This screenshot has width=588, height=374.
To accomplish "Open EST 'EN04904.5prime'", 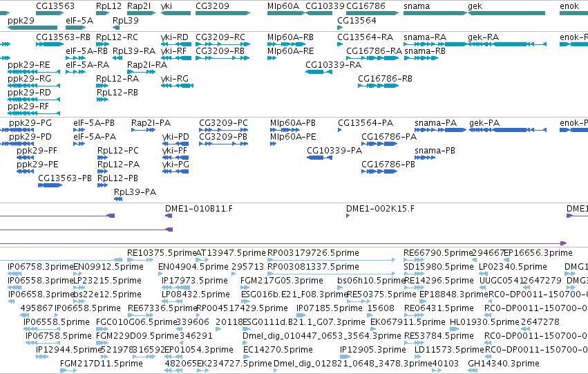I will pyautogui.click(x=193, y=267).
